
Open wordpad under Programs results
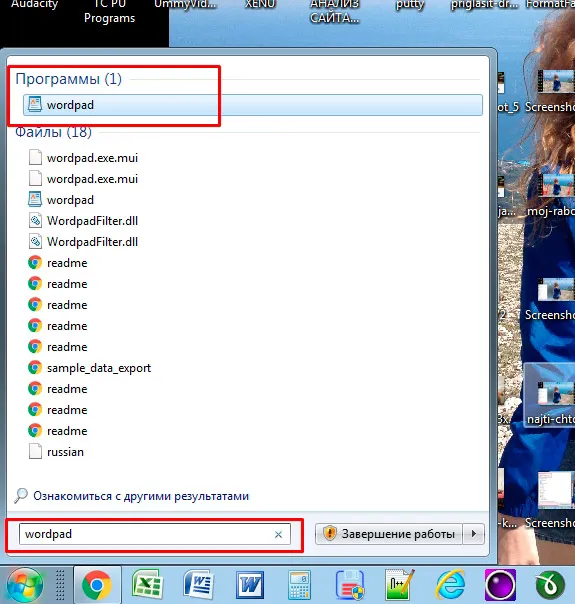point(253,105)
